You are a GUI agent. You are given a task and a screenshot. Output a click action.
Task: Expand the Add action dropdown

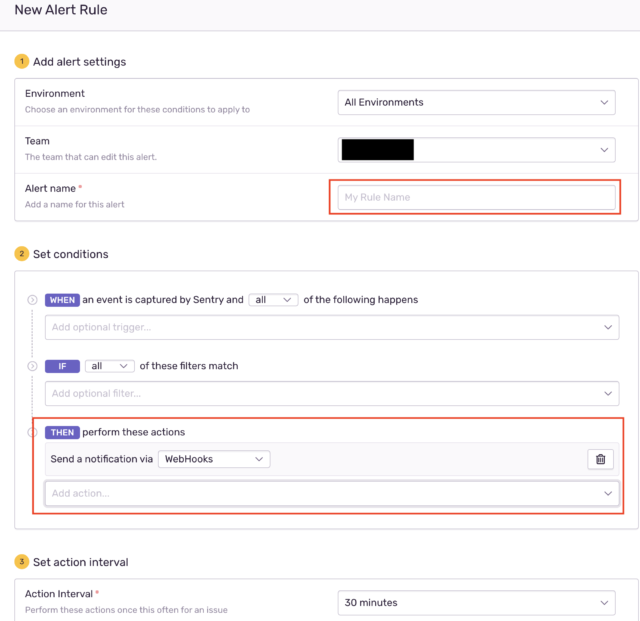click(332, 493)
